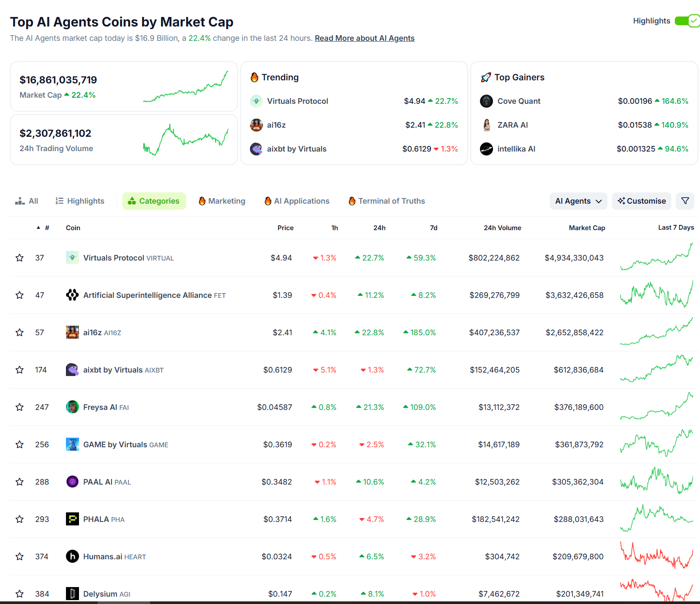Open Virtuals Protocol 7-day sparkline chart
Viewport: 700px width, 604px height.
coord(657,257)
